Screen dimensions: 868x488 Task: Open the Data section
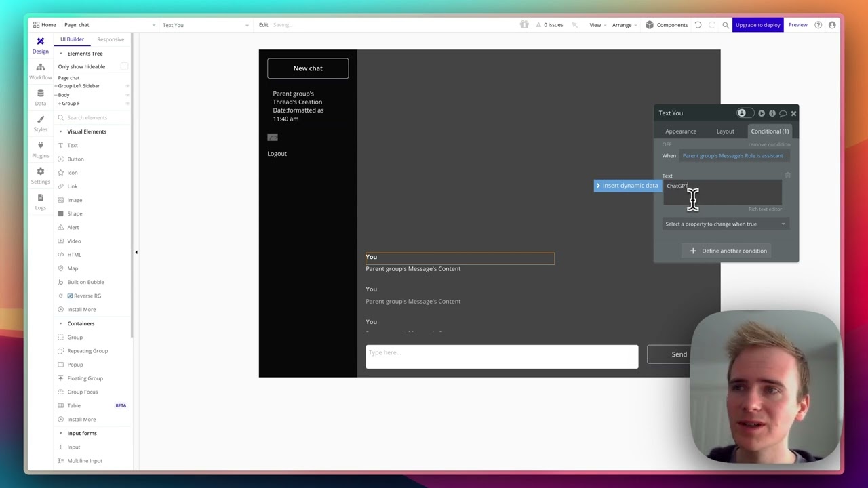click(40, 98)
